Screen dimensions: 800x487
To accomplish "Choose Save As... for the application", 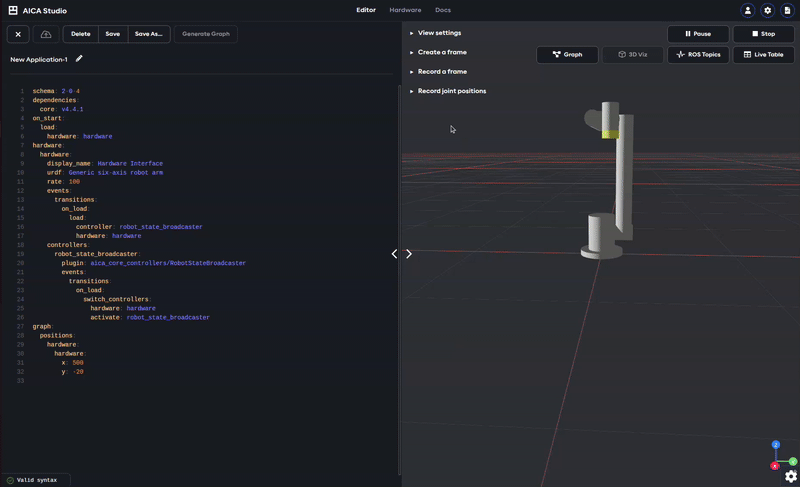I will click(x=148, y=34).
